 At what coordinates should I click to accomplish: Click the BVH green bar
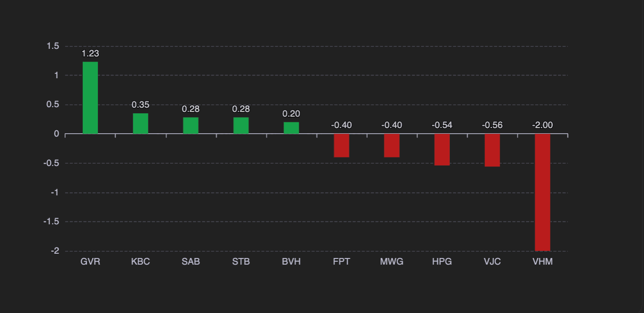tap(291, 128)
